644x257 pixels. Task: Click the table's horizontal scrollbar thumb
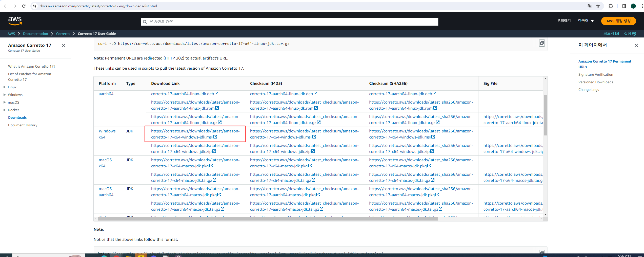pos(268,219)
